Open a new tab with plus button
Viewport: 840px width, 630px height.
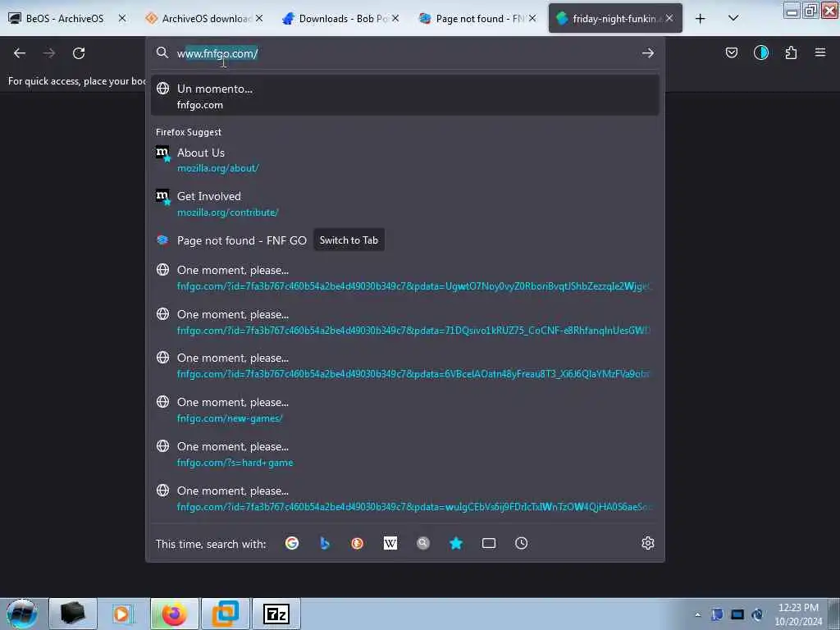(701, 19)
